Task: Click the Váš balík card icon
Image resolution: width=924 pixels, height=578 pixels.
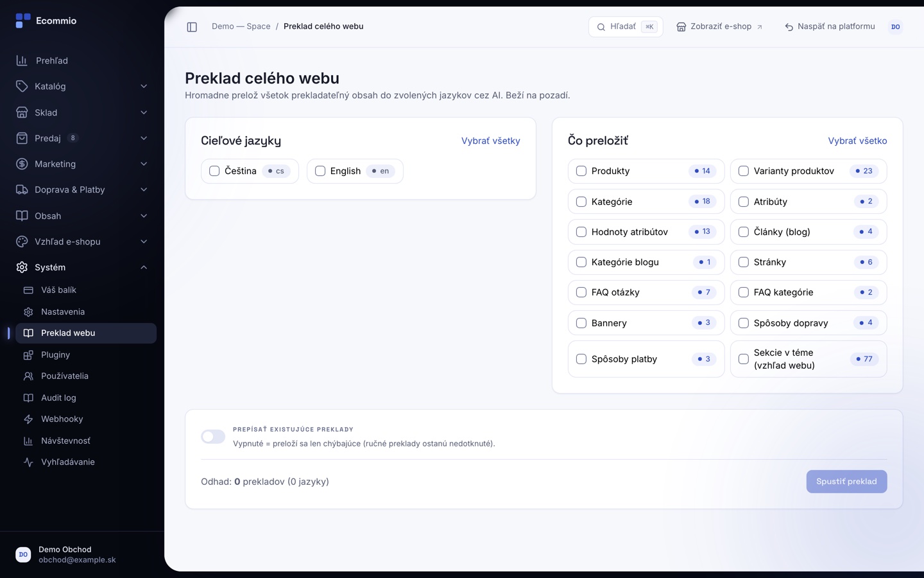Action: tap(28, 290)
